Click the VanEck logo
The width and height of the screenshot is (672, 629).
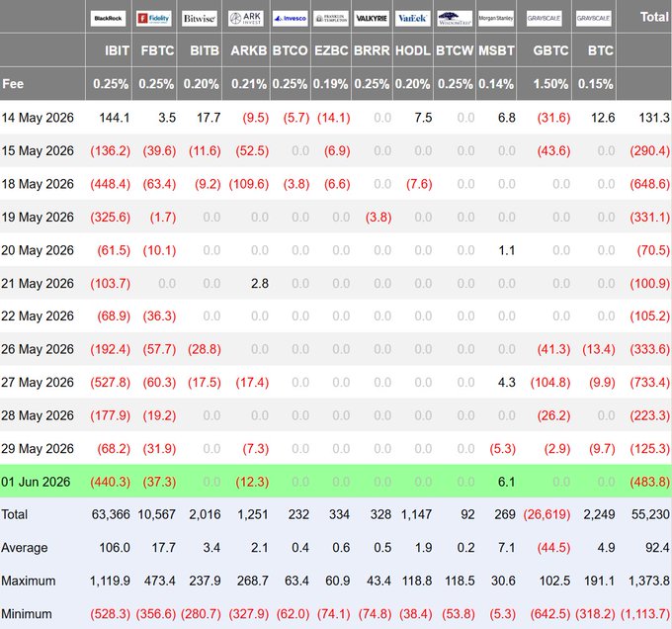pyautogui.click(x=412, y=19)
